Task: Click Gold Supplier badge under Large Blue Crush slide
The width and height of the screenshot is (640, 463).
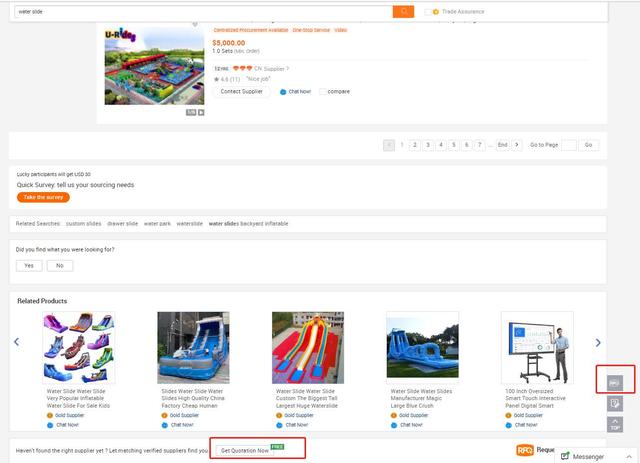Action: (394, 415)
